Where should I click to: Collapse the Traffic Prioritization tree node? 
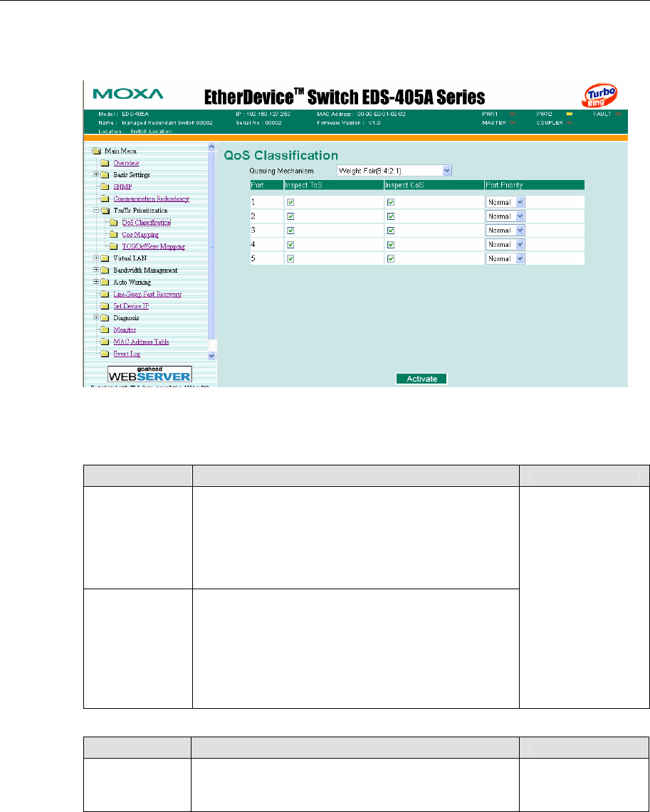point(96,210)
